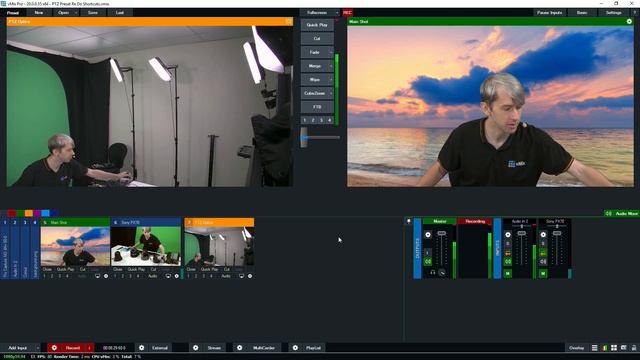640x360 pixels.
Task: Toggle the Audio Mixer panel
Action: 622,213
